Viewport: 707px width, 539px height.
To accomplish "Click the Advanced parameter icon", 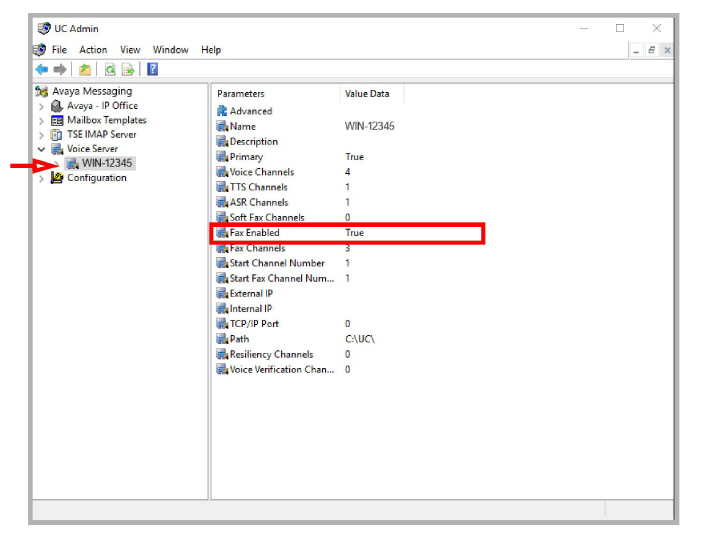I will (x=222, y=111).
